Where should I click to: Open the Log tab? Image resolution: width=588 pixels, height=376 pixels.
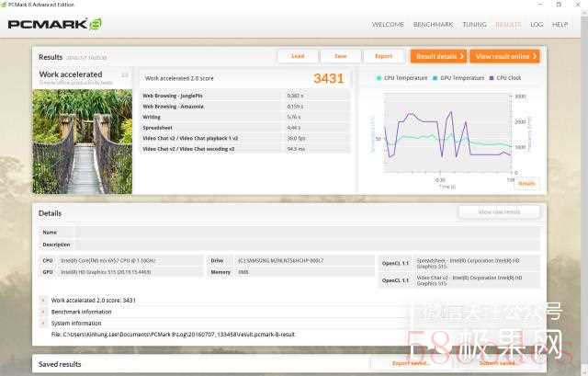pyautogui.click(x=537, y=24)
